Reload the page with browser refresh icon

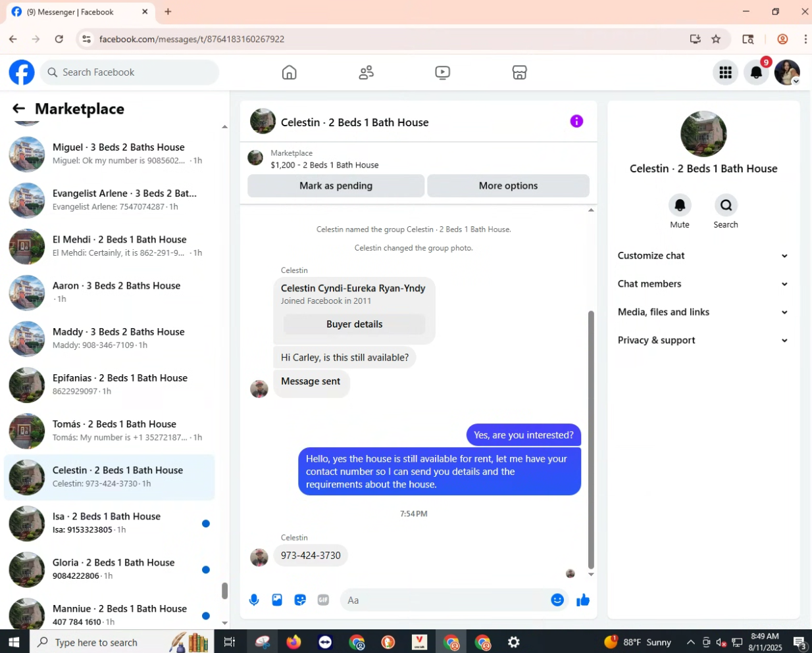click(x=59, y=39)
